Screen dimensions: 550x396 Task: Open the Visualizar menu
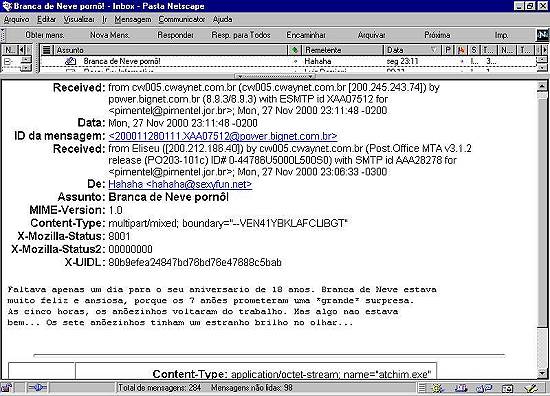pyautogui.click(x=79, y=19)
